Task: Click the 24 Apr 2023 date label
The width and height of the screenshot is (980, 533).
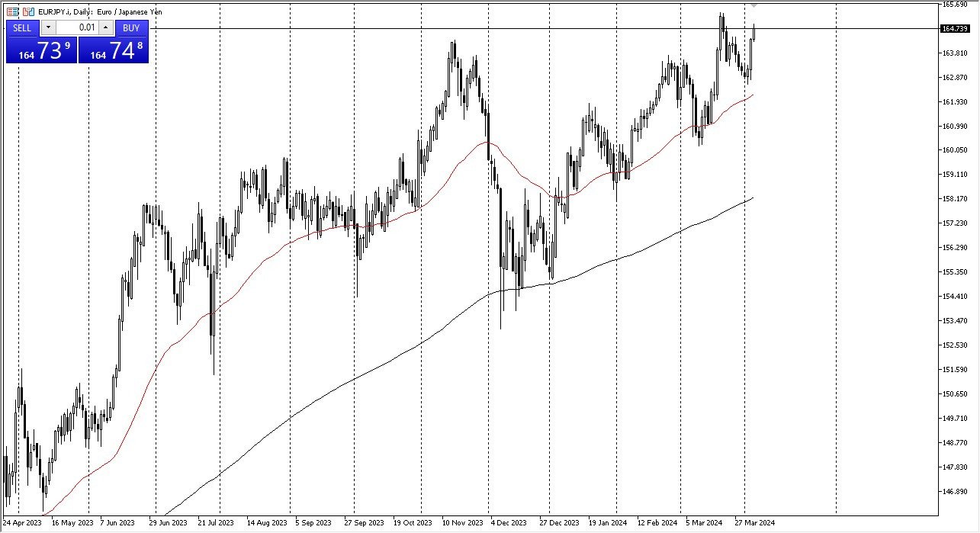Action: 23,522
